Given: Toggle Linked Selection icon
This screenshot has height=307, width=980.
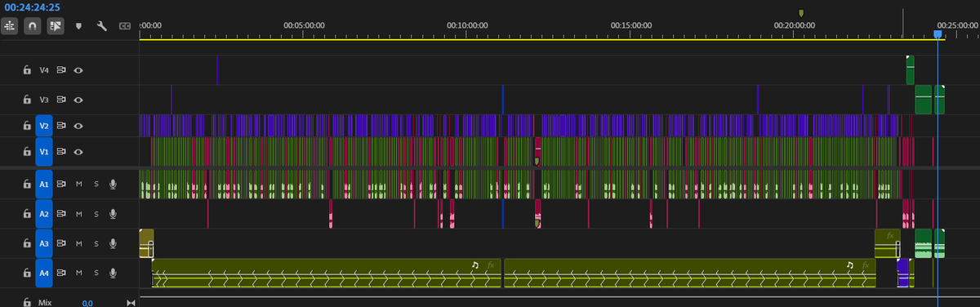Looking at the screenshot, I should click(x=56, y=25).
